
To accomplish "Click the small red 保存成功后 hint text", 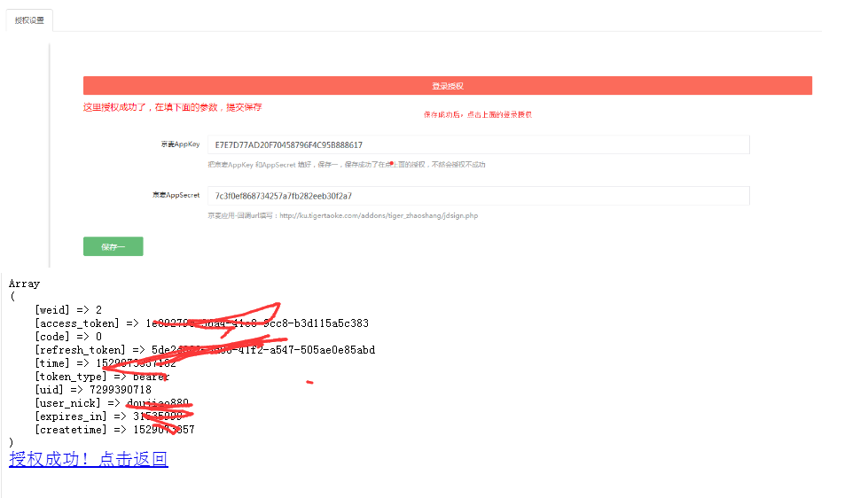I will tap(478, 114).
